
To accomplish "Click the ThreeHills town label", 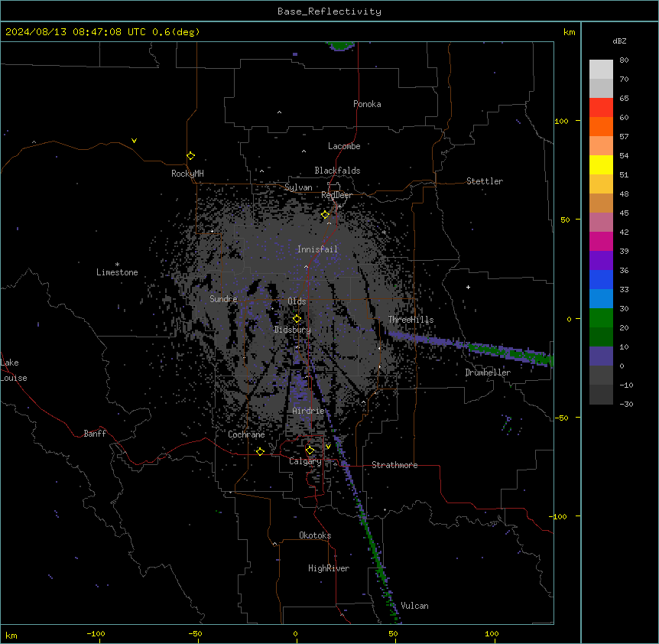I will 411,320.
